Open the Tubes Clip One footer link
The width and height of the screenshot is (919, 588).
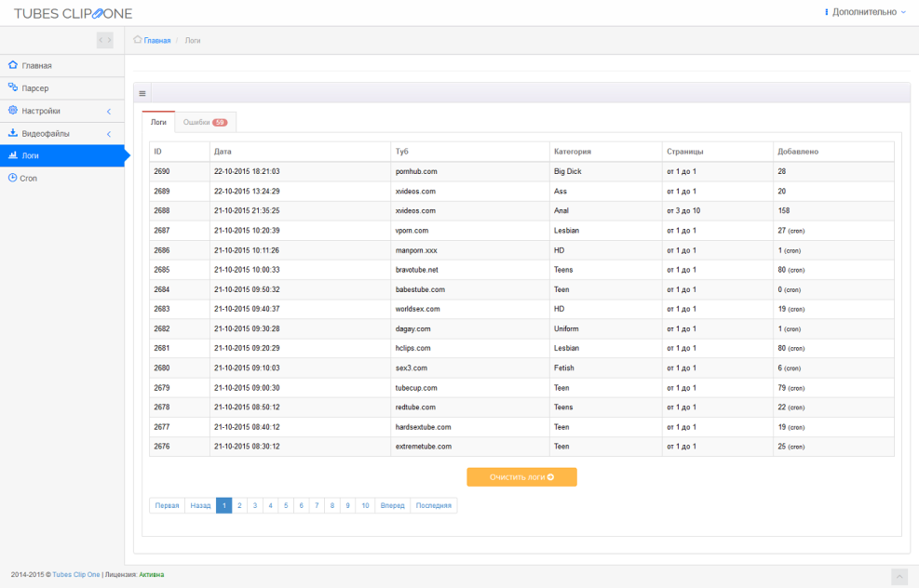tap(77, 574)
